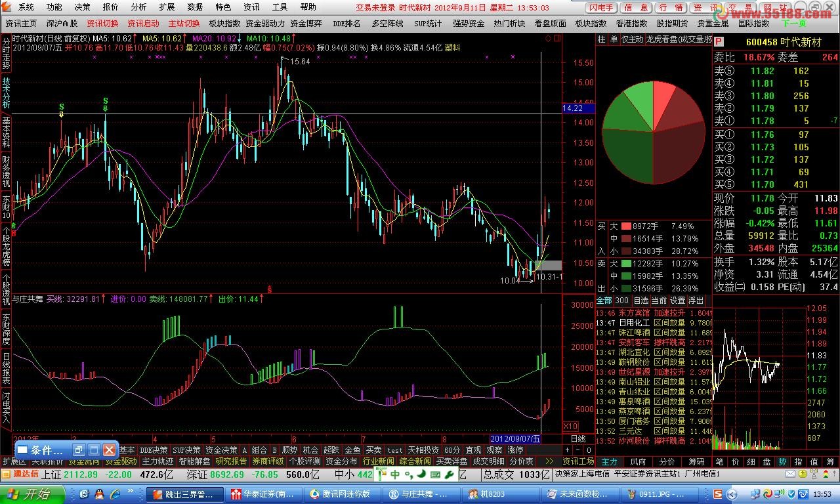Image resolution: width=840 pixels, height=504 pixels.
Task: Select the 自选 filter tab
Action: click(x=640, y=301)
